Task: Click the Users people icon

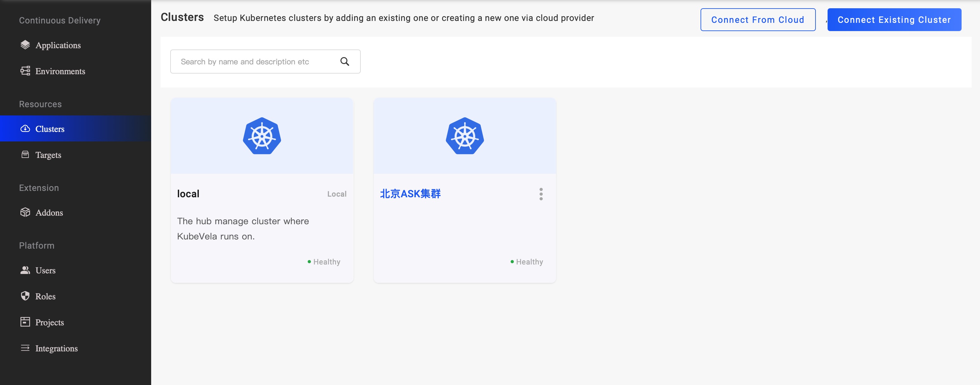Action: 25,270
